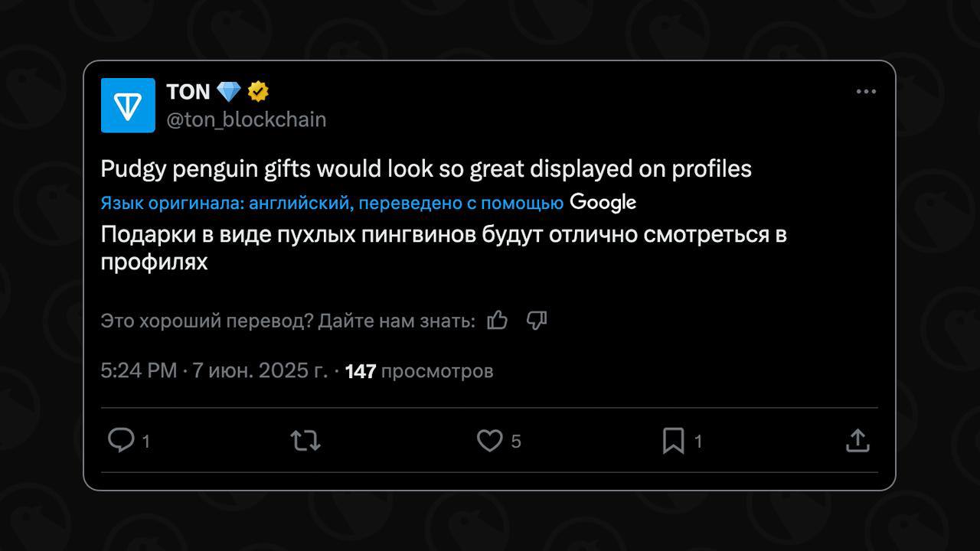Click the thumbs up translation feedback icon

pos(498,320)
